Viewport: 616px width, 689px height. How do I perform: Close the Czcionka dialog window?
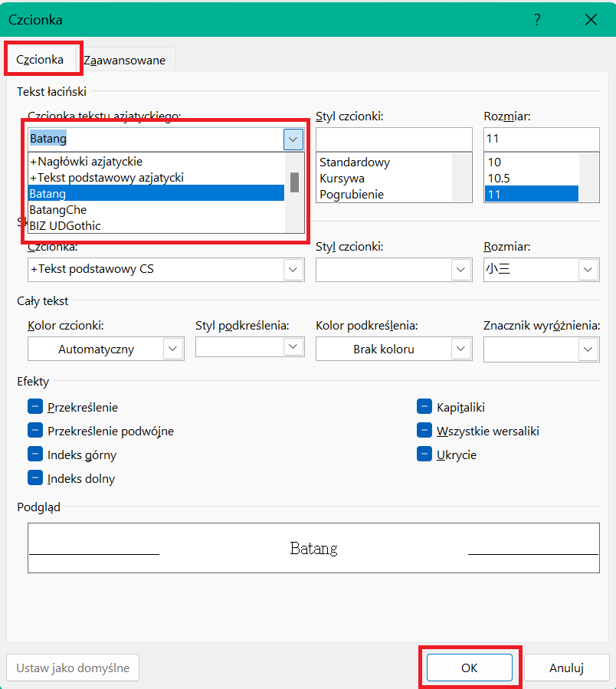coord(591,20)
